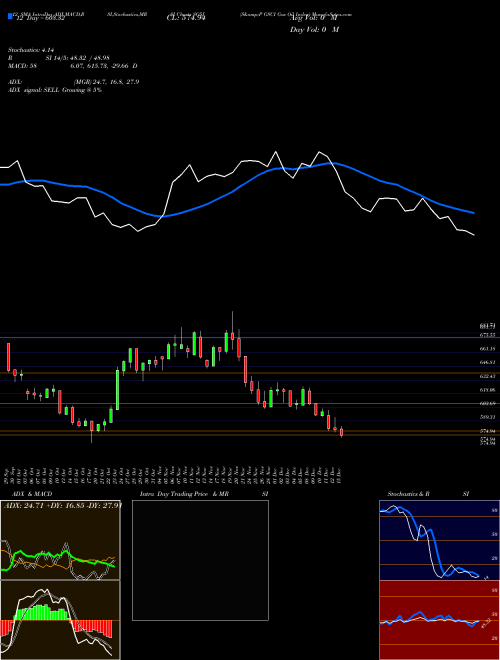The height and width of the screenshot is (660, 500).
Task: Click the thick blue moving average line
Action: coord(236,189)
